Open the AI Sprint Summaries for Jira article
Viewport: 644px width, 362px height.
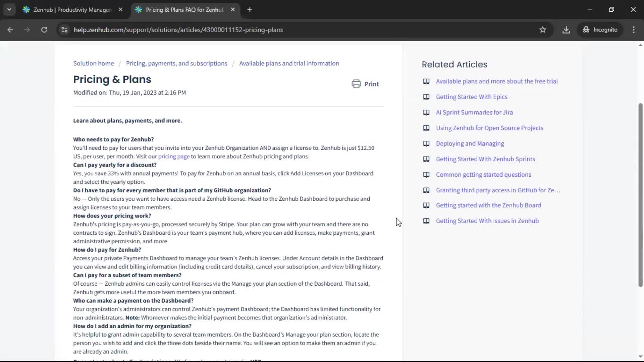point(474,112)
